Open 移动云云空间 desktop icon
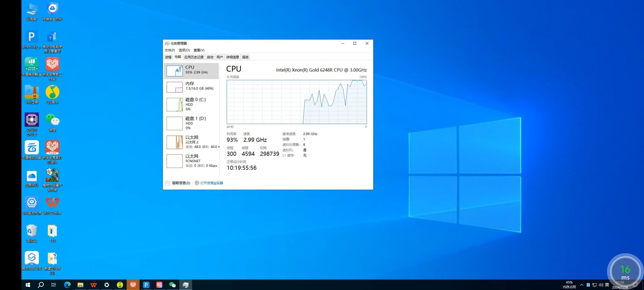This screenshot has height=290, width=644. pos(32,261)
